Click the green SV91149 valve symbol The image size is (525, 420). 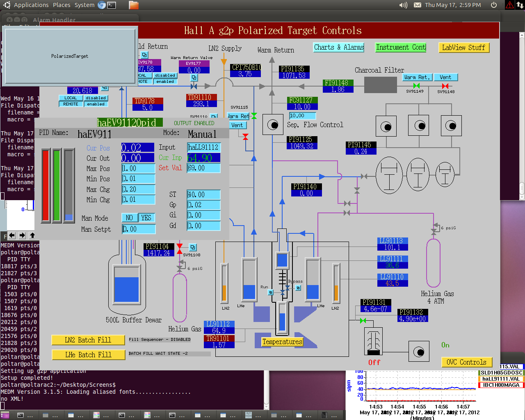point(416,86)
